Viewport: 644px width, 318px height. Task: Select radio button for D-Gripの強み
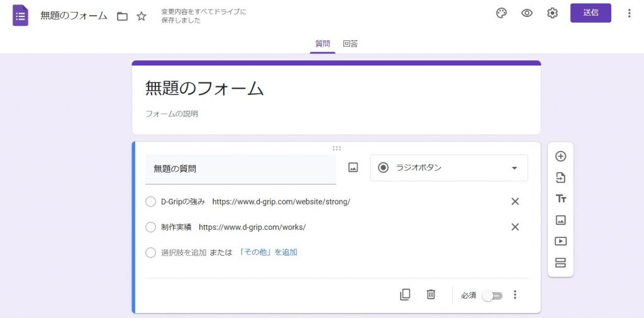coord(151,202)
